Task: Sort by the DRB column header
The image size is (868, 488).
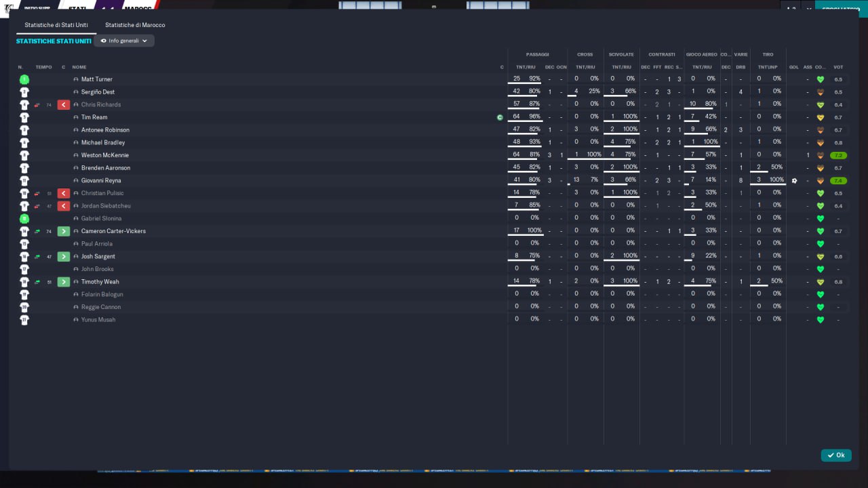Action: pos(741,67)
